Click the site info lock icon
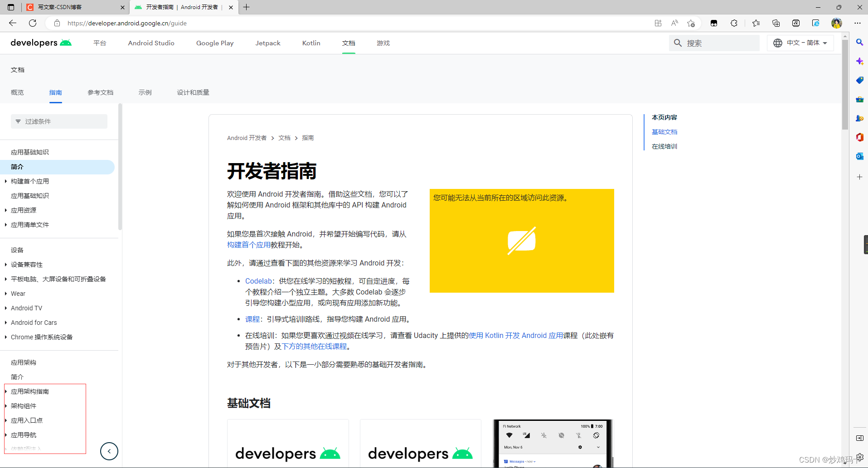The height and width of the screenshot is (468, 868). tap(57, 23)
